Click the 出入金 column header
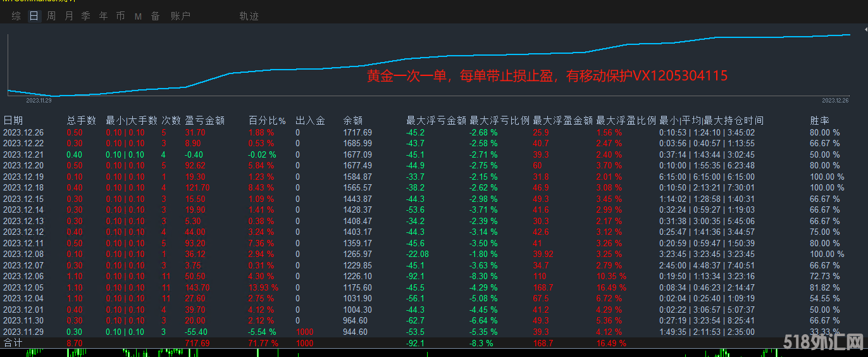Screen dimensions: 868x357 (311, 120)
